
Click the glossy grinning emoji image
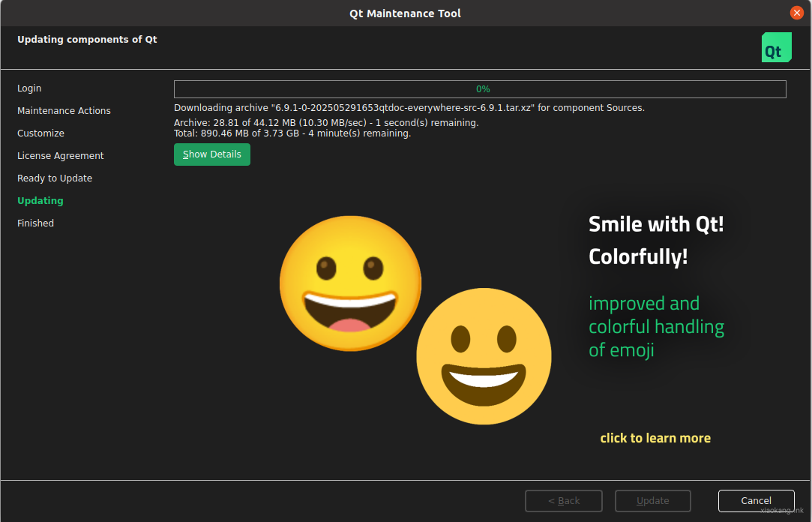click(x=351, y=283)
